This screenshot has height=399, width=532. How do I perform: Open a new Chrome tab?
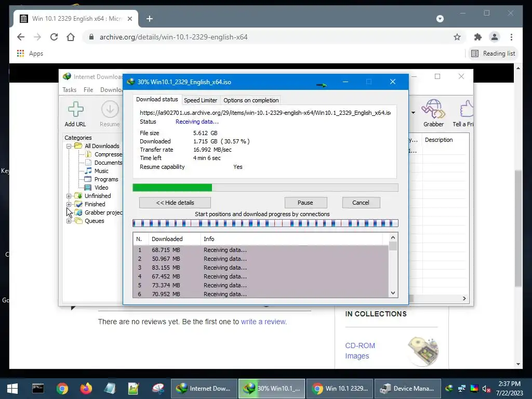click(150, 19)
